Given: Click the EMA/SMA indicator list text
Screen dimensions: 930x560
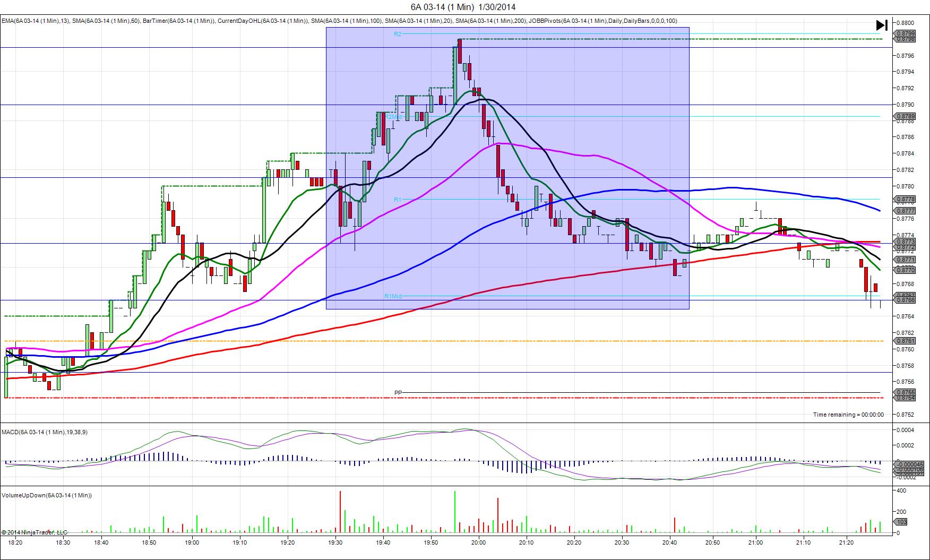Looking at the screenshot, I should coord(339,21).
